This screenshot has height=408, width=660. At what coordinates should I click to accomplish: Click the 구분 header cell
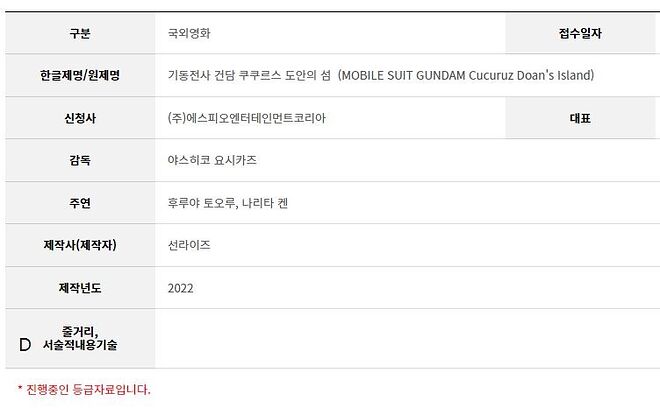click(x=80, y=33)
